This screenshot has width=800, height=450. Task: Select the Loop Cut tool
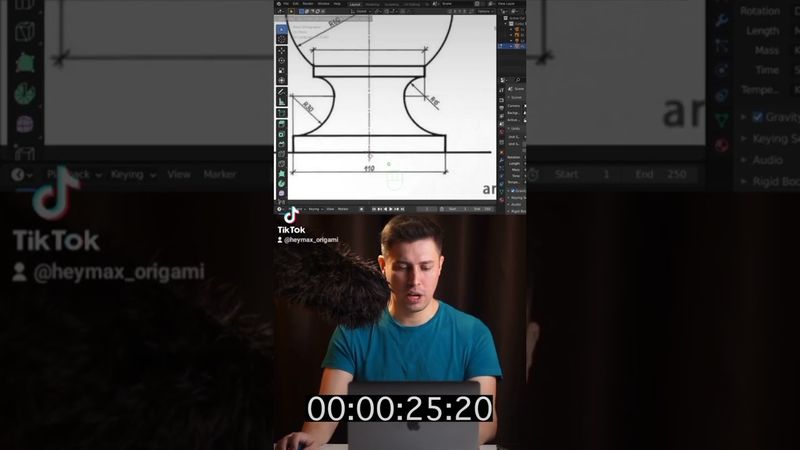282,154
